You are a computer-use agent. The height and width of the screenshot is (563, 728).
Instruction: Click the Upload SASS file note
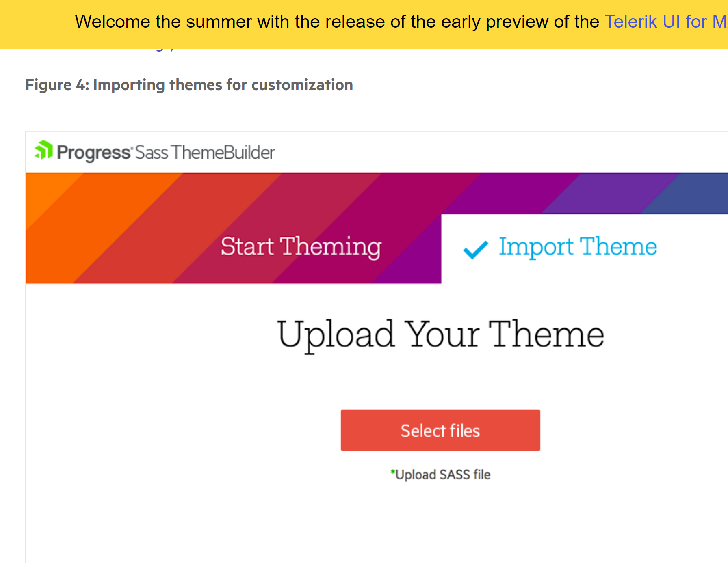pyautogui.click(x=443, y=475)
